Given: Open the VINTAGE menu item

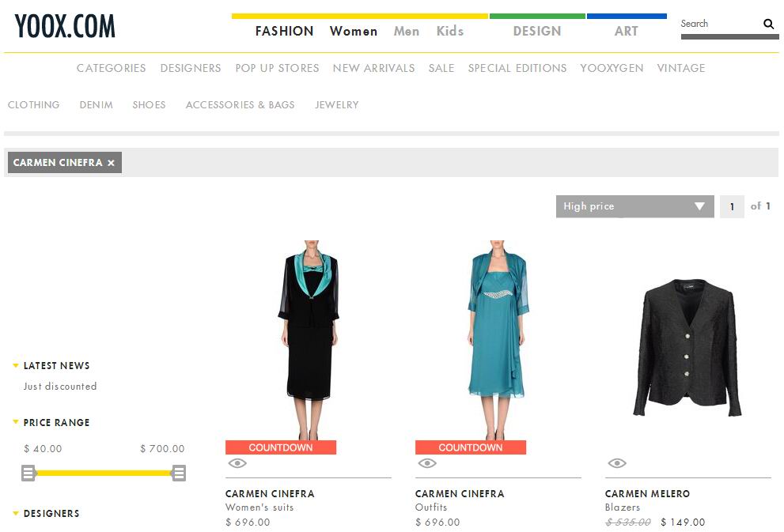Looking at the screenshot, I should (x=681, y=68).
